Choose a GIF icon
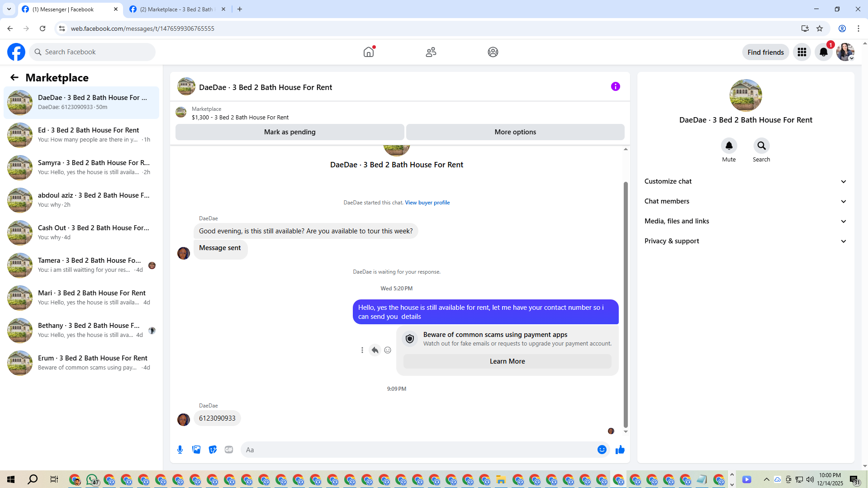This screenshot has width=868, height=488. coord(229,450)
